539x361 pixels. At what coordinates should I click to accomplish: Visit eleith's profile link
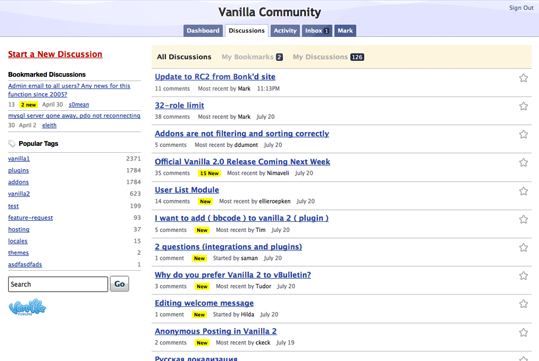[49, 125]
